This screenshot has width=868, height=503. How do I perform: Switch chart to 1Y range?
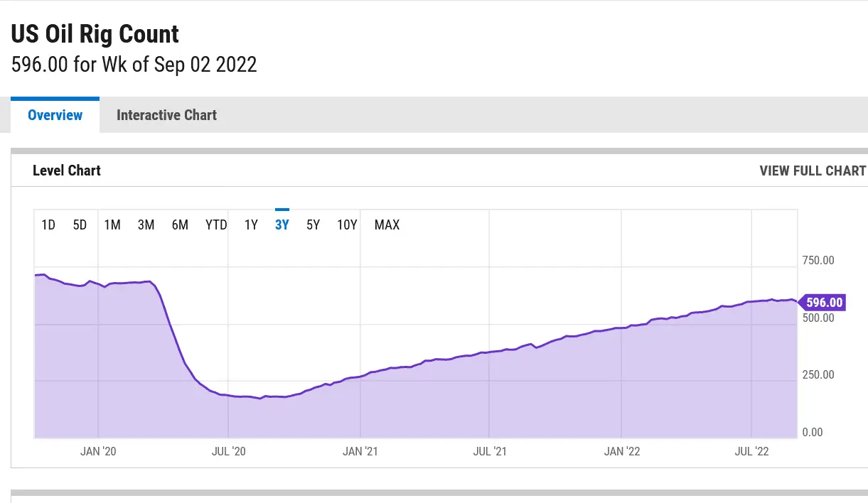click(x=251, y=225)
